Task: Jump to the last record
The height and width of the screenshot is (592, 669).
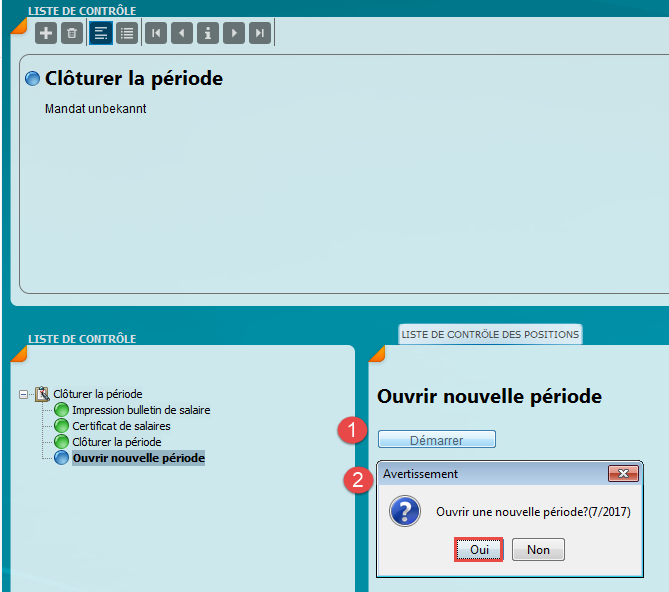Action: (260, 33)
